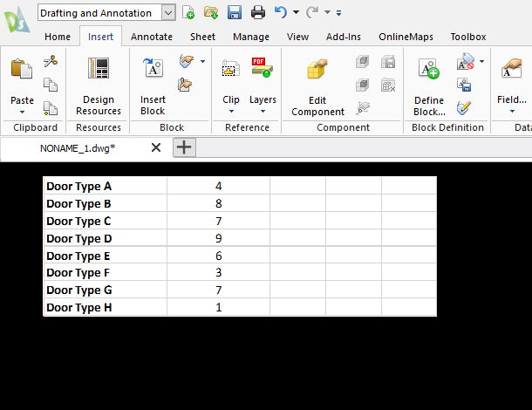Screen dimensions: 532x410
Task: Click the 'Door Type H' table cell
Action: [x=106, y=307]
